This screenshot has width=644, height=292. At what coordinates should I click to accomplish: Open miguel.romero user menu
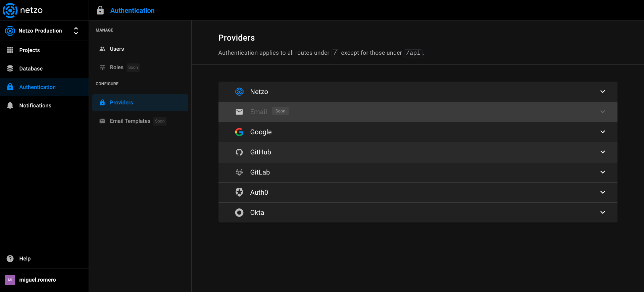click(x=44, y=280)
